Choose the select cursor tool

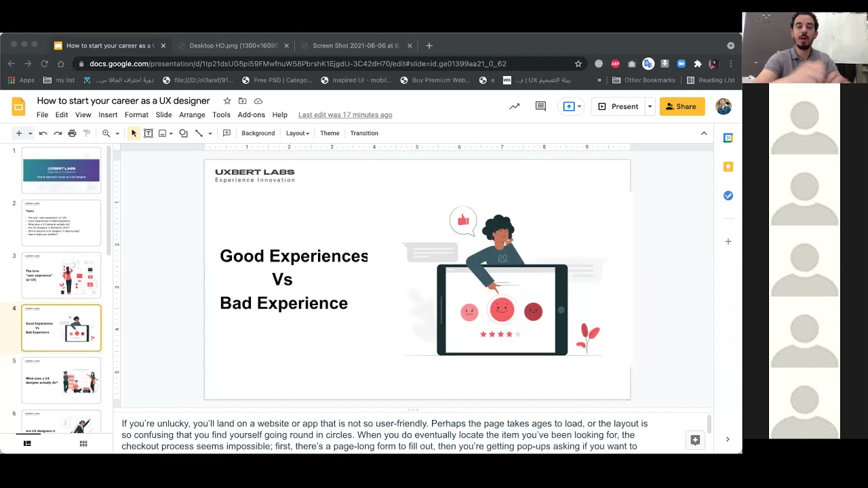(134, 134)
